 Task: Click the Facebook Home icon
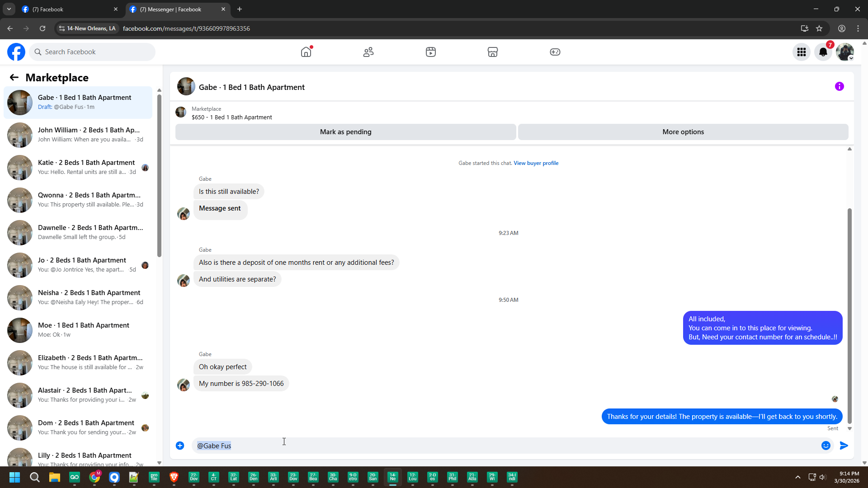pos(306,52)
